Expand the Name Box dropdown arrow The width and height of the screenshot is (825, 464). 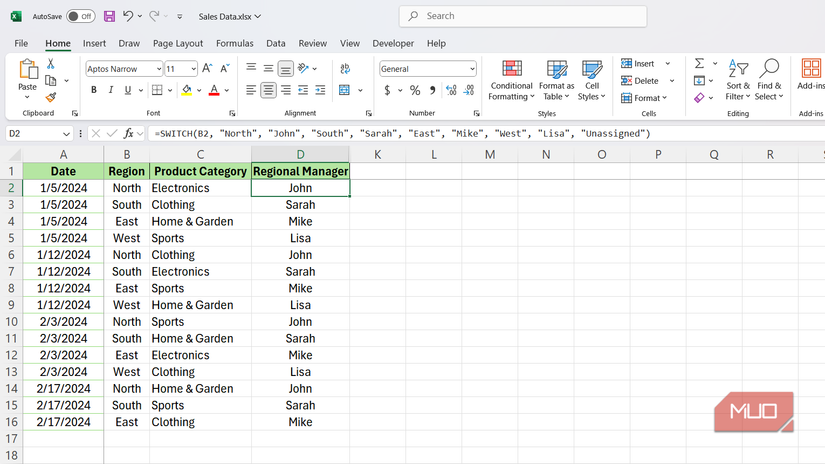click(67, 133)
